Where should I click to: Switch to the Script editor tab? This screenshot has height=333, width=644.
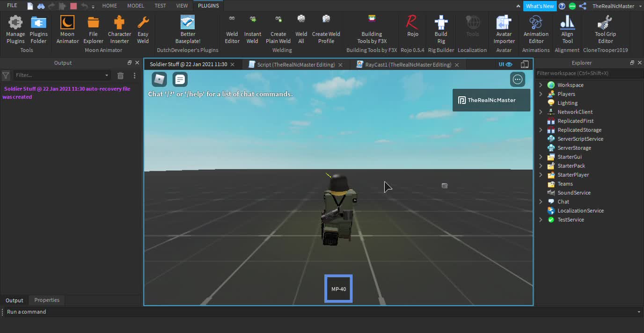pos(296,65)
